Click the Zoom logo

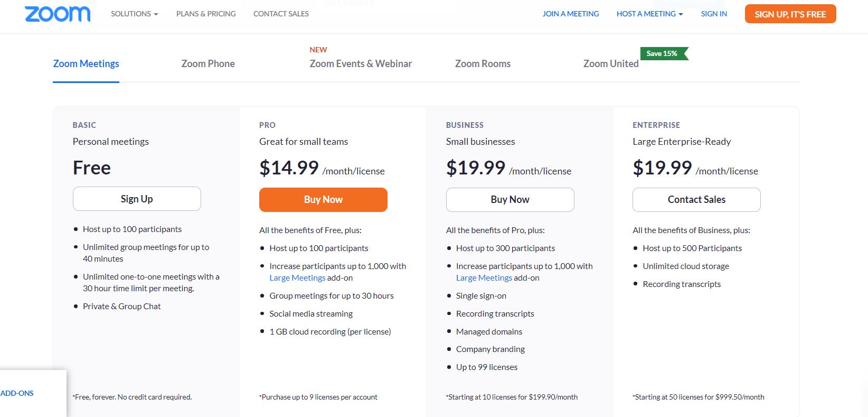(58, 14)
